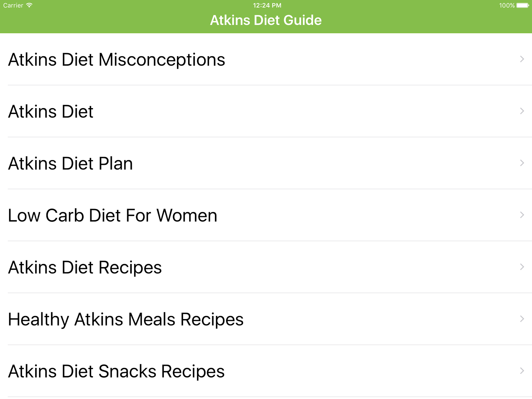Click the Atkins Diet Guide title
This screenshot has height=399, width=532.
(266, 20)
